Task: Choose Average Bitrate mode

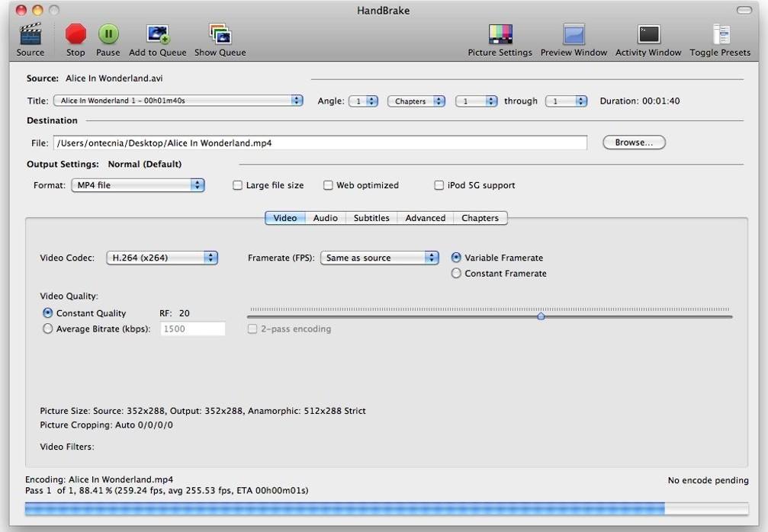Action: (x=47, y=329)
